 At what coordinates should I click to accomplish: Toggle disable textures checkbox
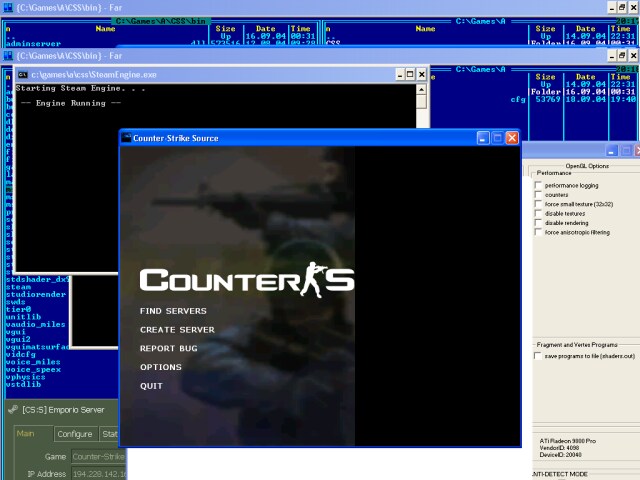(x=538, y=213)
